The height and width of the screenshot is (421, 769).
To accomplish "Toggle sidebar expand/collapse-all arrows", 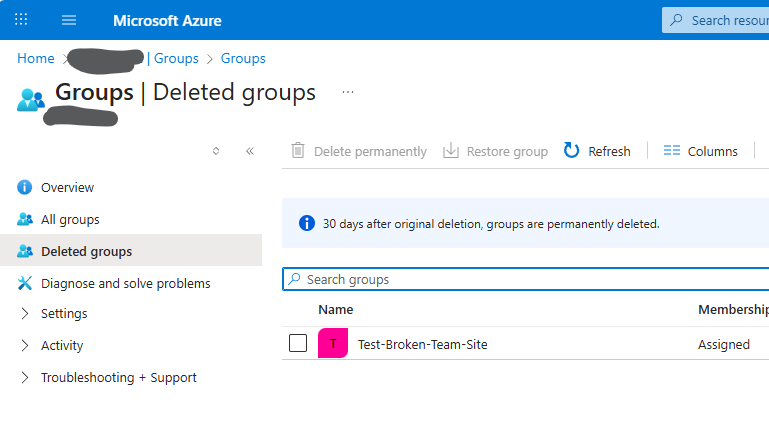I will [216, 151].
